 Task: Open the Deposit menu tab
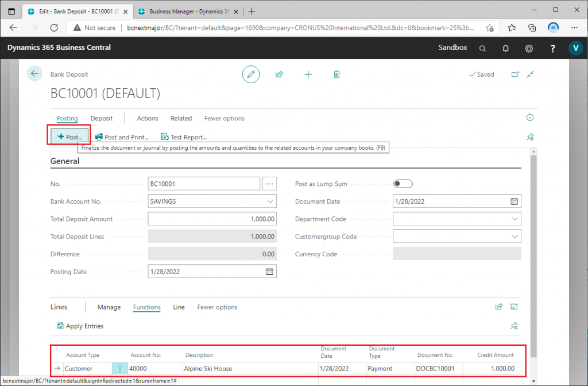coord(102,118)
